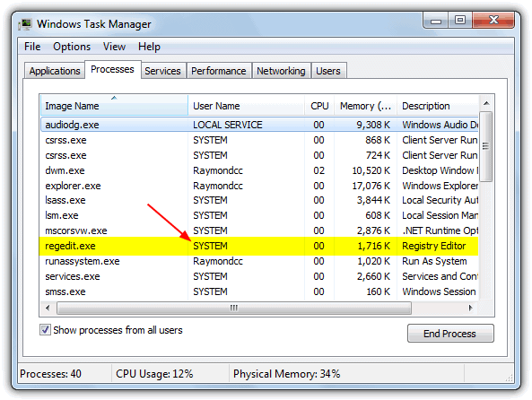532x400 pixels.
Task: Click the horizontal scrollbar thumb
Action: [x=234, y=308]
